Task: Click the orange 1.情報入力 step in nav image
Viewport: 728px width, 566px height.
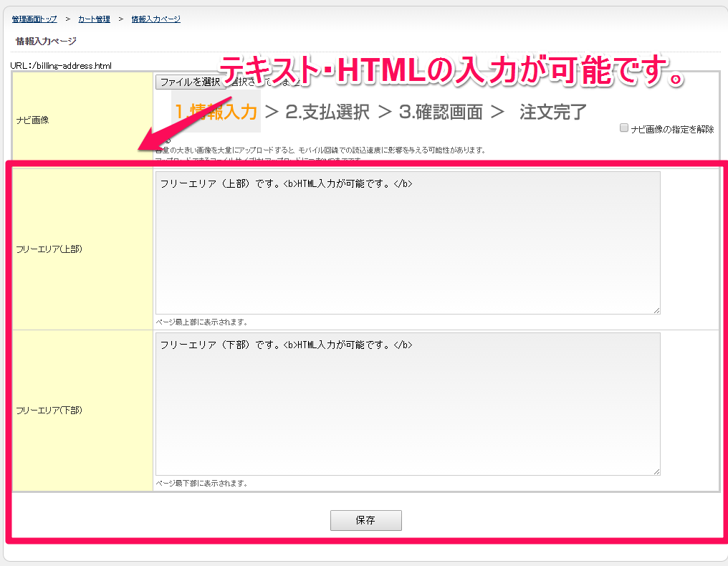Action: point(216,112)
